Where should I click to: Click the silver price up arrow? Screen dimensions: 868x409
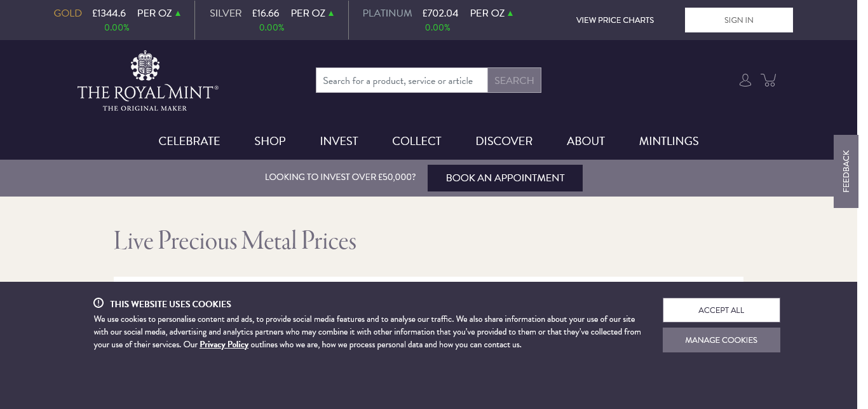click(x=331, y=13)
